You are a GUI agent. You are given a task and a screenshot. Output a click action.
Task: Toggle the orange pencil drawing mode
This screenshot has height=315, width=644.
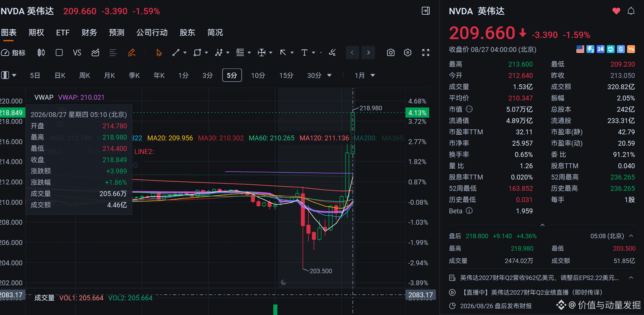coord(132,53)
